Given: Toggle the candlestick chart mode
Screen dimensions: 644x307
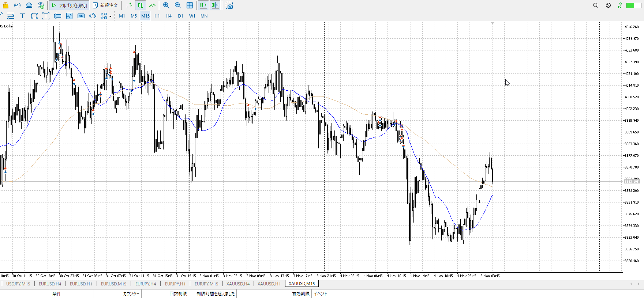Looking at the screenshot, I should (x=141, y=5).
